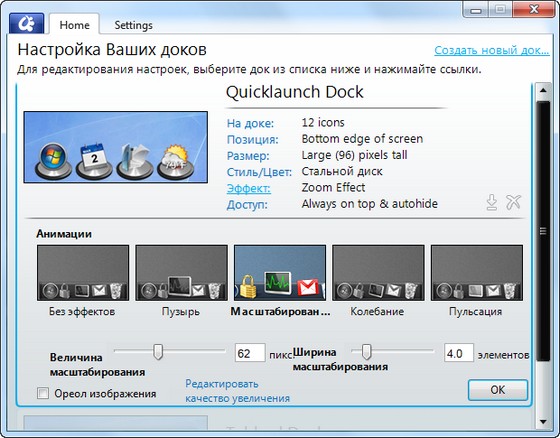The width and height of the screenshot is (560, 438).
Task: Click the zoom size field showing 62
Action: [x=250, y=353]
